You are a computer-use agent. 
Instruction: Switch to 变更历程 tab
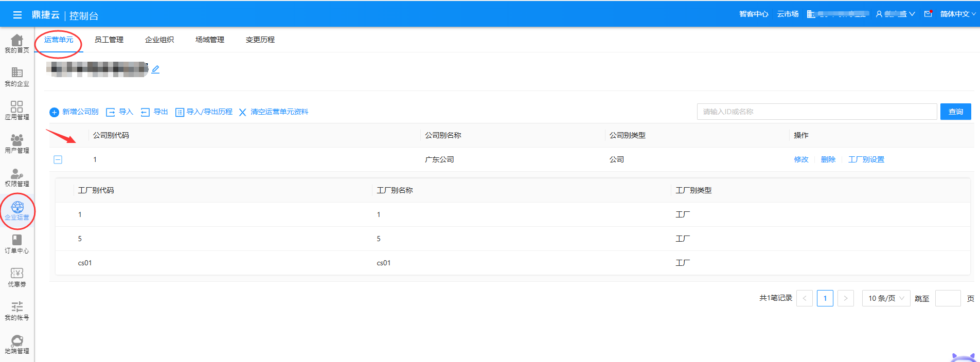tap(260, 40)
